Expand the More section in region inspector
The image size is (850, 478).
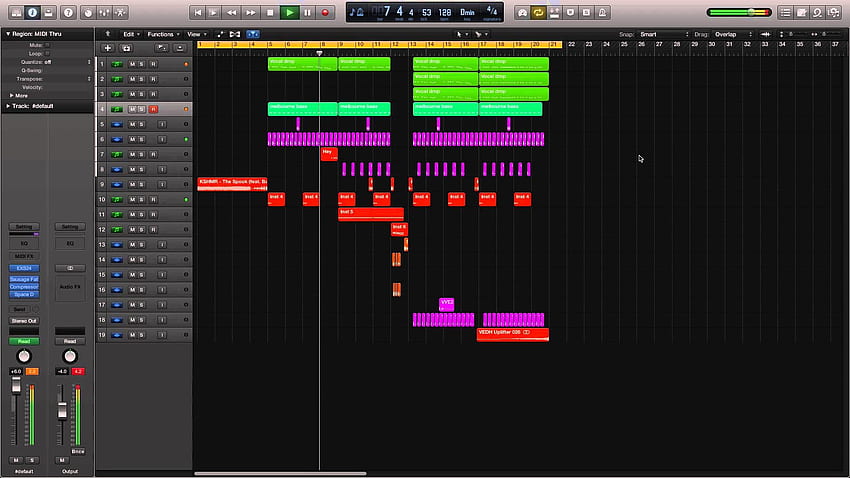pyautogui.click(x=11, y=95)
